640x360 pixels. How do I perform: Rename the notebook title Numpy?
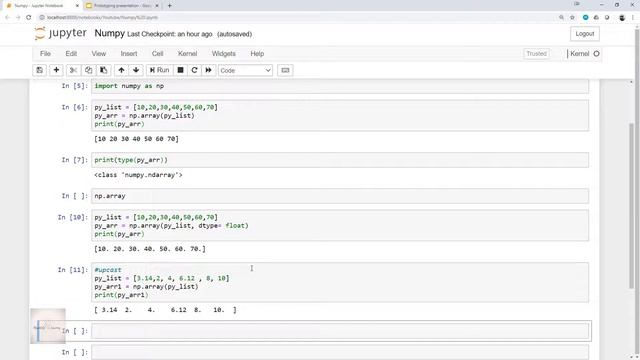click(x=109, y=33)
